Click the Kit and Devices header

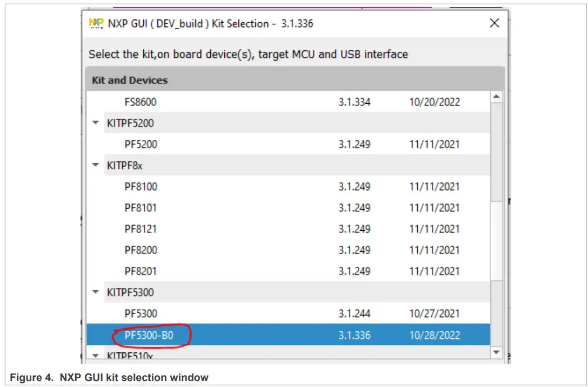coord(130,79)
